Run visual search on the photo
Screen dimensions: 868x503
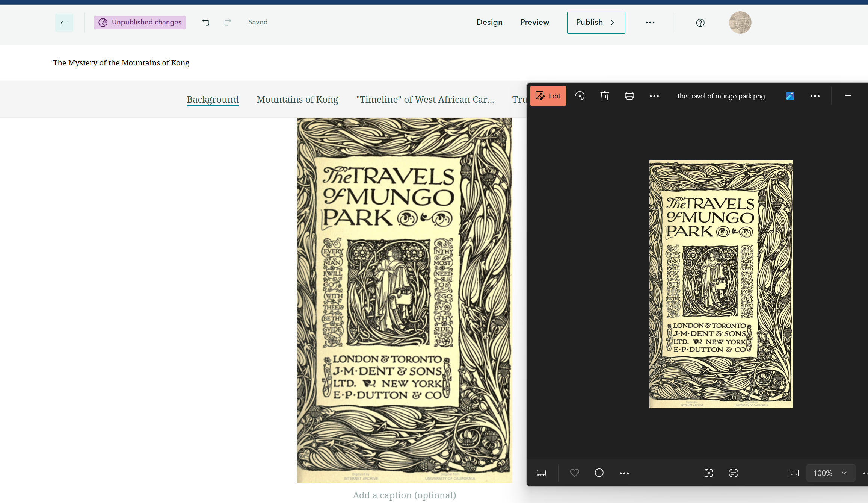point(709,473)
